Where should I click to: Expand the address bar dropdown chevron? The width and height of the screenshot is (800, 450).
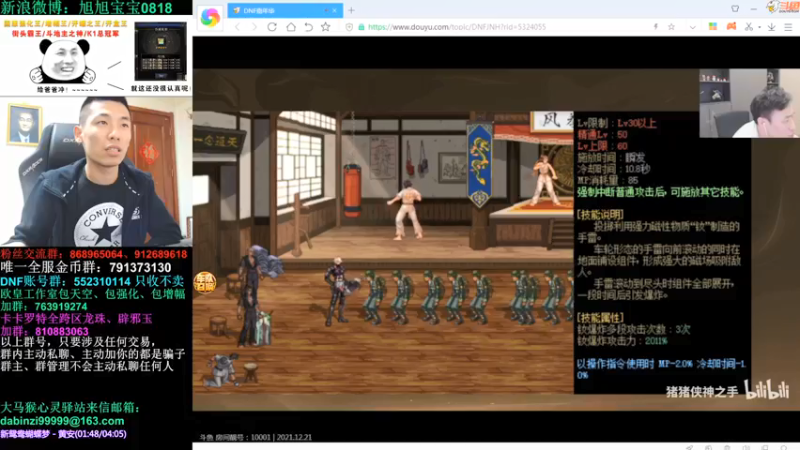point(692,27)
